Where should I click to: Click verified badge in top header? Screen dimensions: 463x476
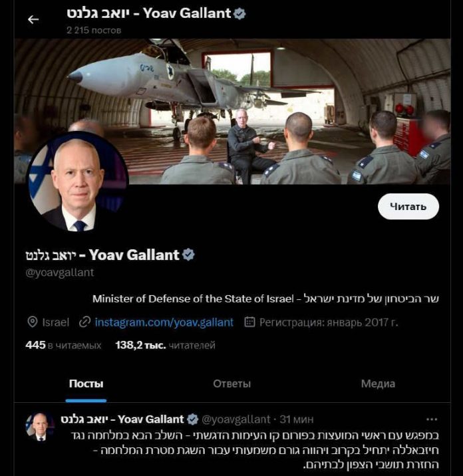click(x=240, y=13)
